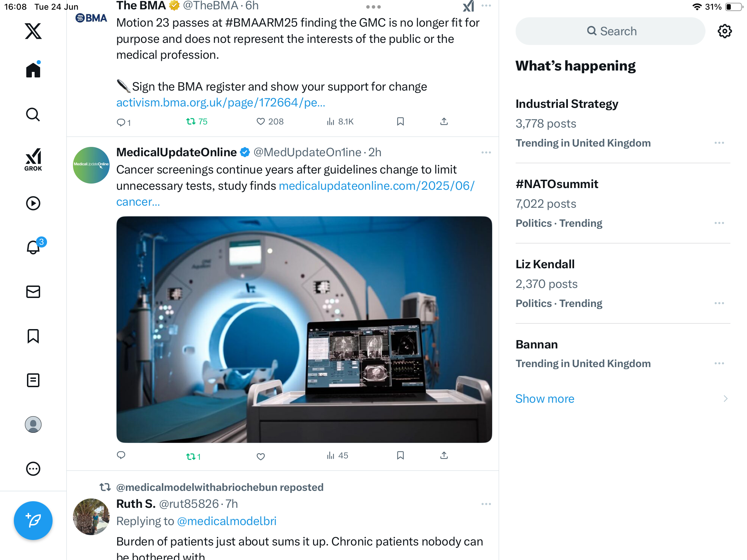This screenshot has width=747, height=560.
Task: Open the @medicalmodelbri mention
Action: click(x=227, y=521)
